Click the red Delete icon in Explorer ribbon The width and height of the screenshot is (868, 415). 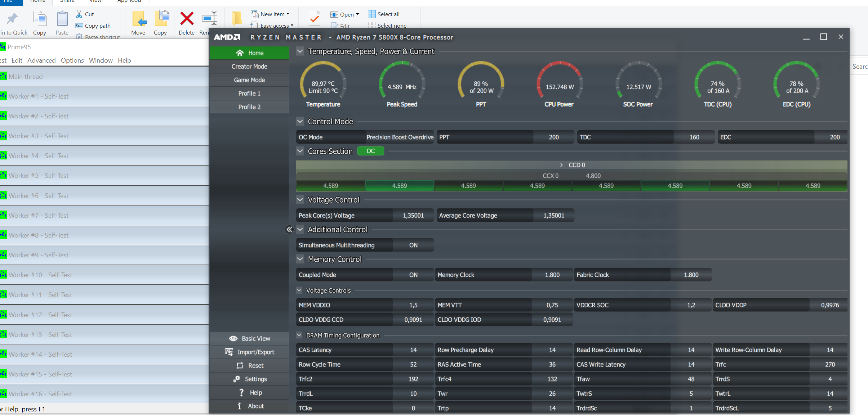[187, 19]
